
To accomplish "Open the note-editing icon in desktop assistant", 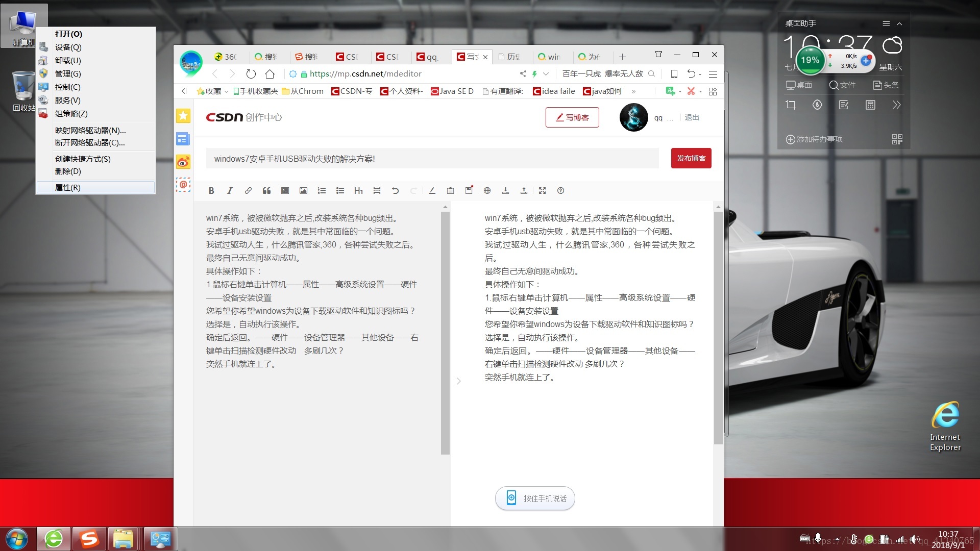I will point(844,105).
